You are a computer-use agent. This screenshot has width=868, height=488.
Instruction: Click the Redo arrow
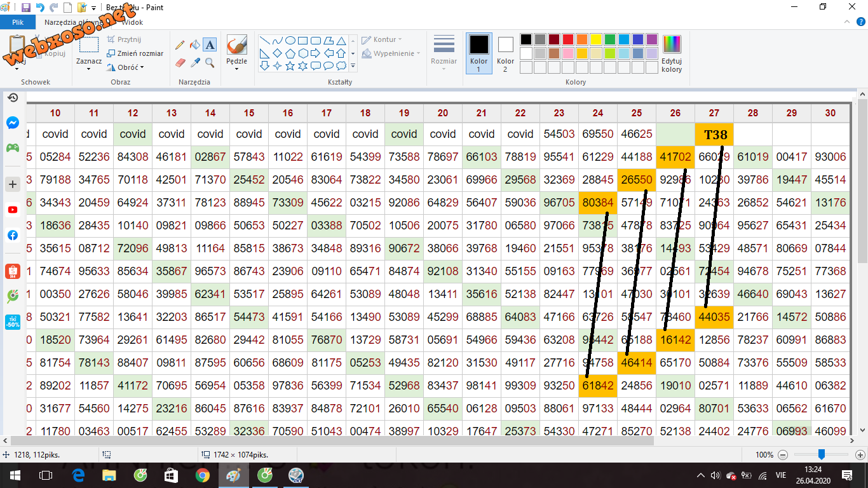point(53,8)
